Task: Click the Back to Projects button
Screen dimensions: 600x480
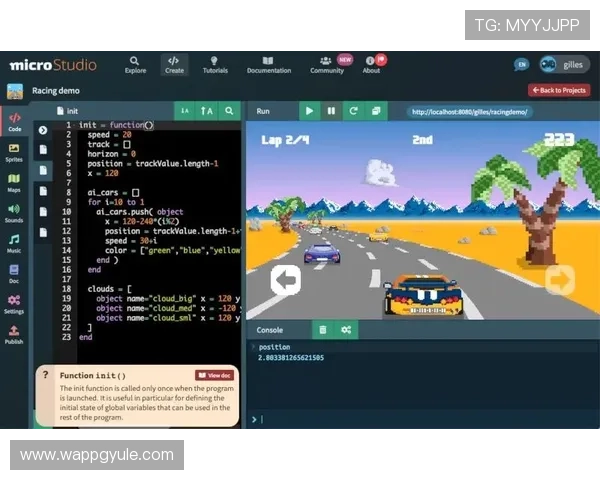Action: click(558, 90)
